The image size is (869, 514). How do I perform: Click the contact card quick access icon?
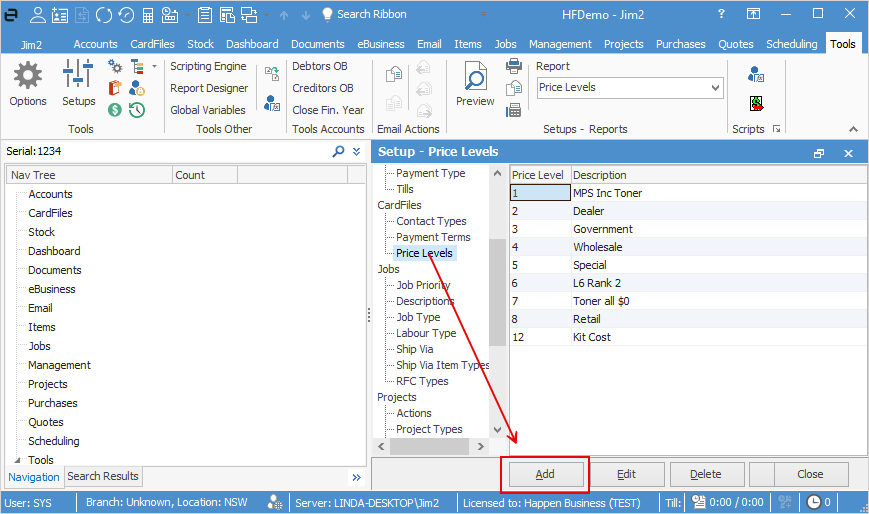tap(60, 15)
